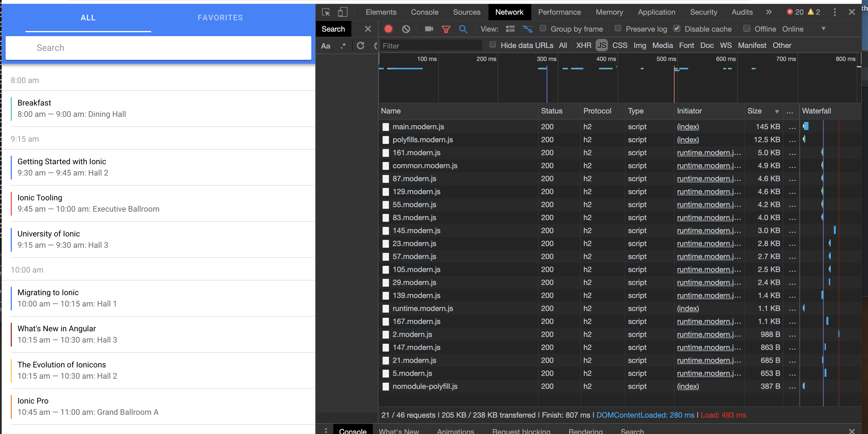The image size is (868, 434).
Task: Select the XHR resource filter
Action: click(x=584, y=45)
